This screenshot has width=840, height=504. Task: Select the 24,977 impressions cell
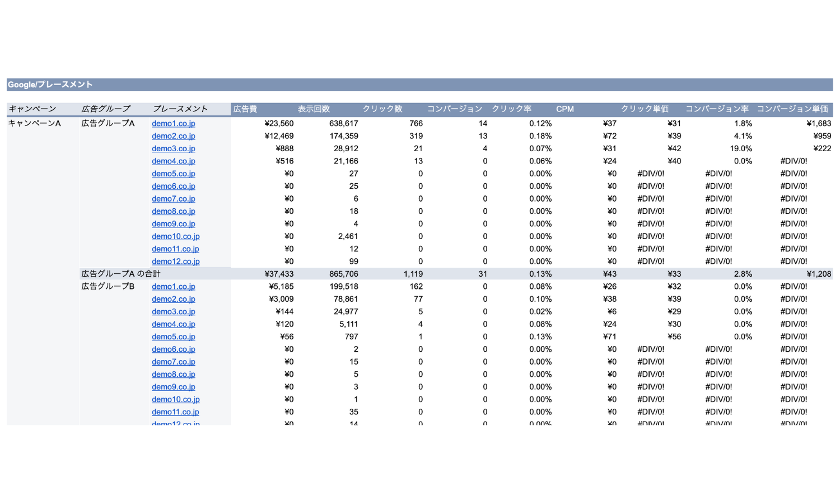click(x=346, y=311)
